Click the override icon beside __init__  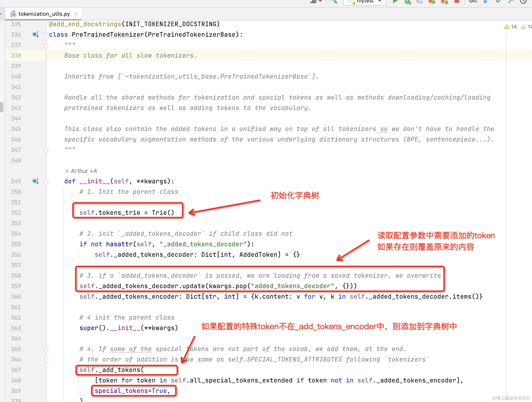point(35,181)
